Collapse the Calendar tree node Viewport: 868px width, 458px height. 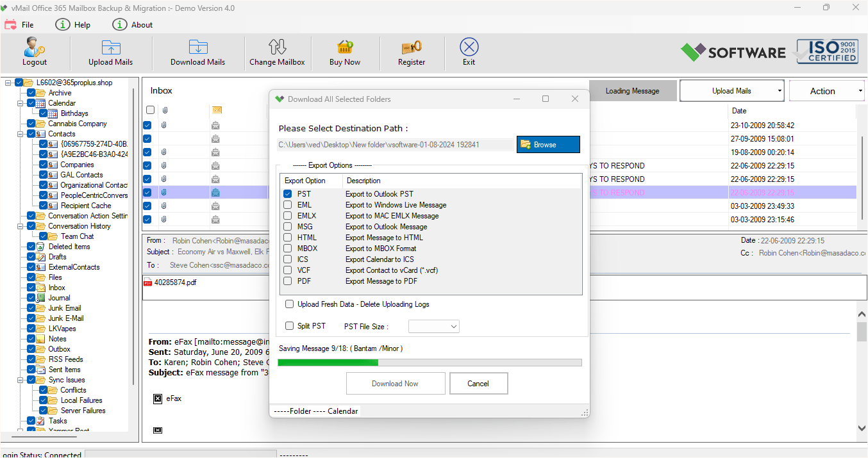tap(21, 103)
